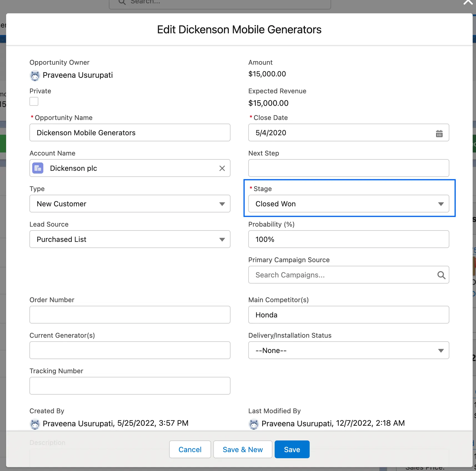The height and width of the screenshot is (471, 476).
Task: Open the Delivery/Installation Status dropdown
Action: [x=349, y=350]
